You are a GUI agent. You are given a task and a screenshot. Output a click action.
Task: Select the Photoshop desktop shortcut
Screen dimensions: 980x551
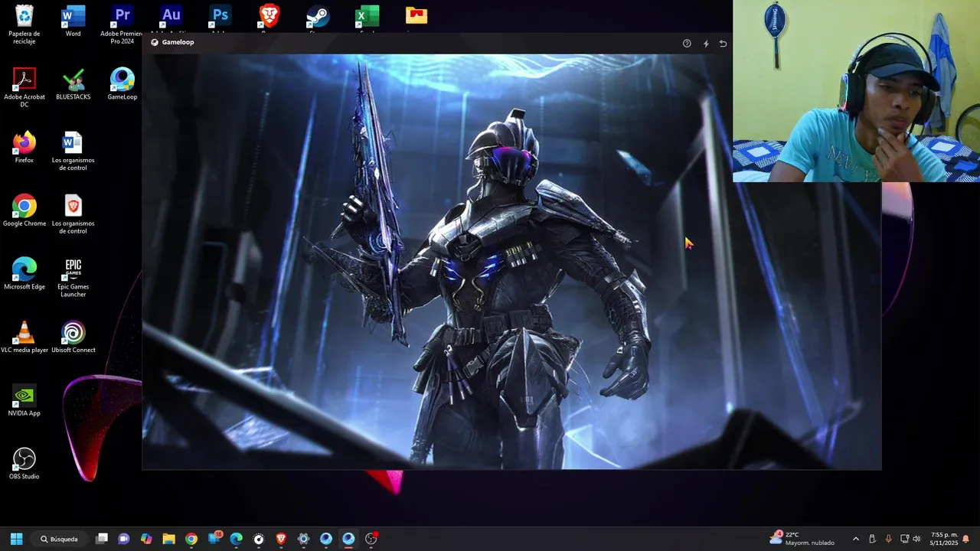220,18
